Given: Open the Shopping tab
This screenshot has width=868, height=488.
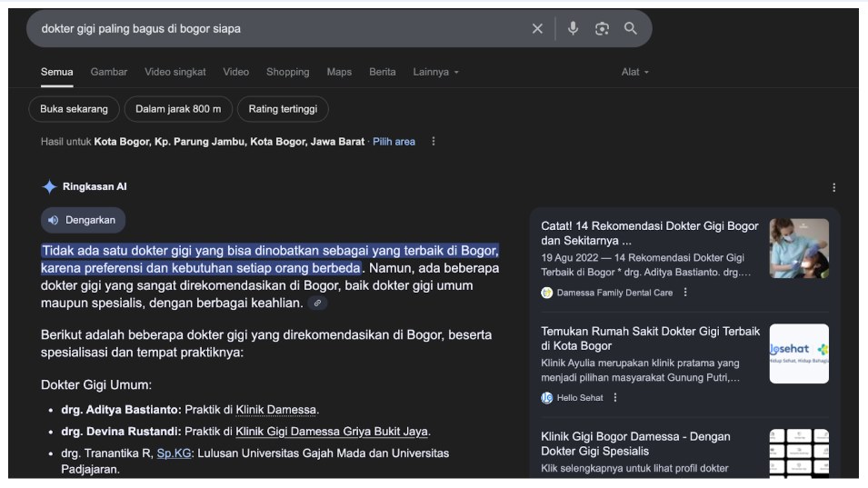Looking at the screenshot, I should (288, 72).
